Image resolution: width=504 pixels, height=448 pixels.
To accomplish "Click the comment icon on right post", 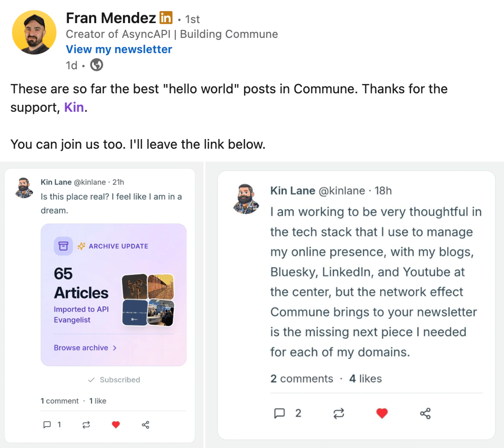I will (x=280, y=413).
